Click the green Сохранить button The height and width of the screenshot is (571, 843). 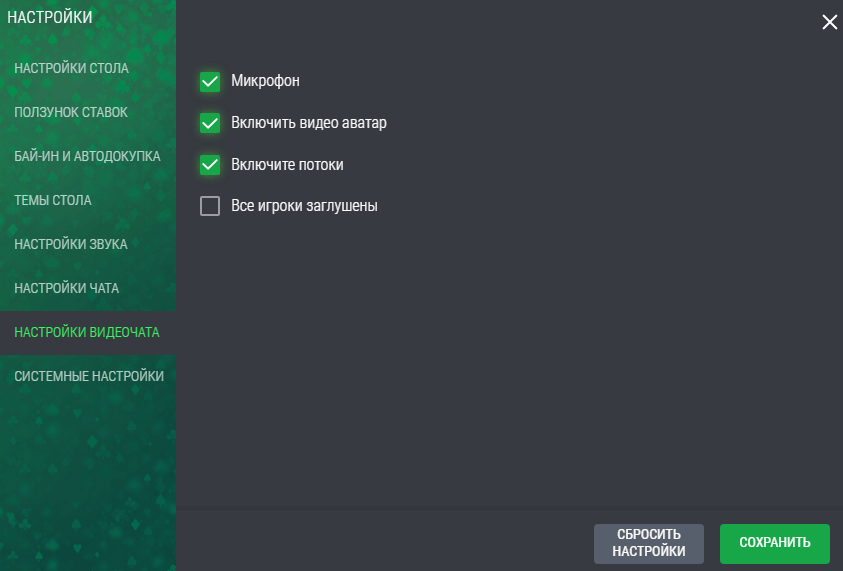pyautogui.click(x=774, y=543)
